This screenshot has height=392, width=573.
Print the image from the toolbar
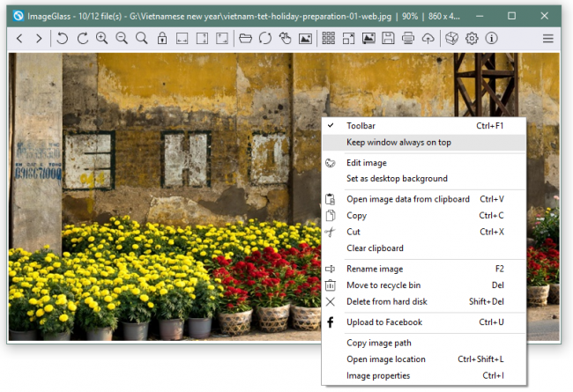408,38
